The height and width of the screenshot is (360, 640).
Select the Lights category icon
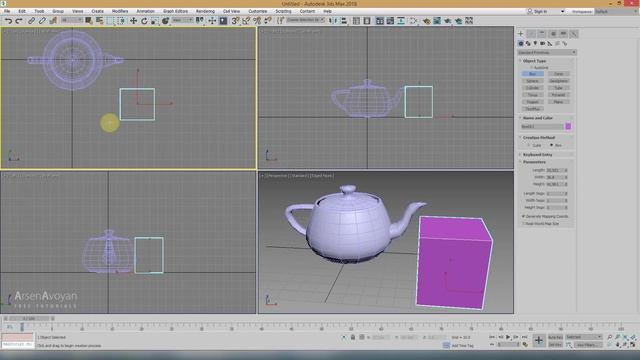point(535,43)
